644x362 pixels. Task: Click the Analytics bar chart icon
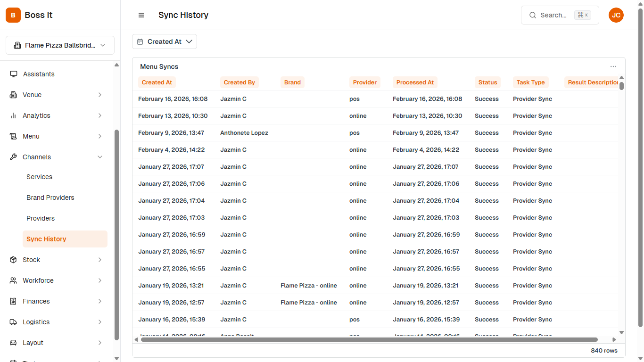coord(13,115)
